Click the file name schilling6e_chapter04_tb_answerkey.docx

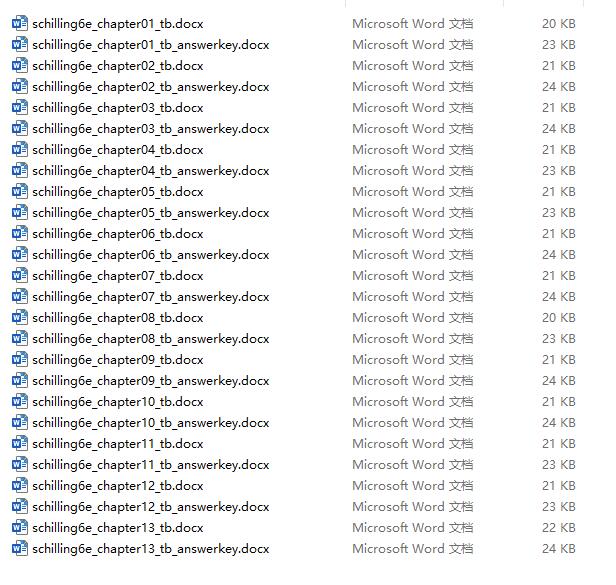pyautogui.click(x=151, y=171)
